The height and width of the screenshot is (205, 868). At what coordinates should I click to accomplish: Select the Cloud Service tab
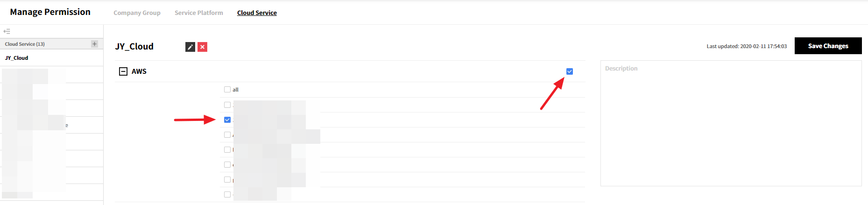coord(257,13)
